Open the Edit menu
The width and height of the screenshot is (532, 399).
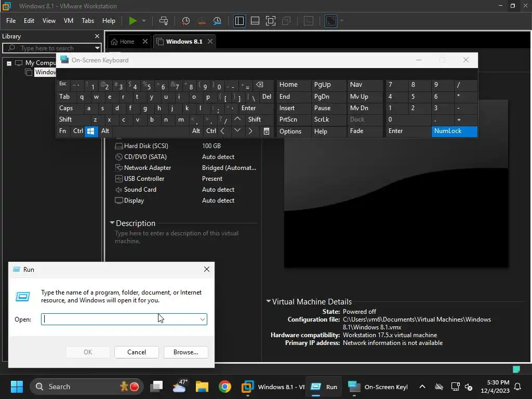[29, 21]
